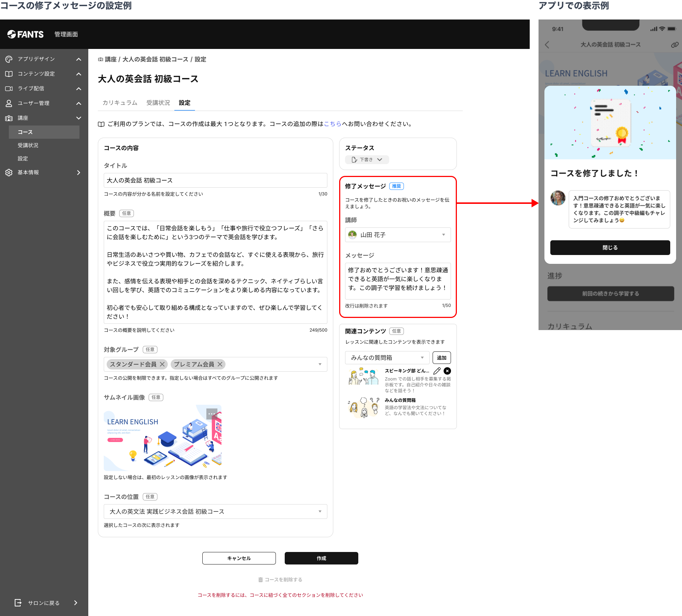Remove the プレミアム会員 group tag

coord(220,364)
